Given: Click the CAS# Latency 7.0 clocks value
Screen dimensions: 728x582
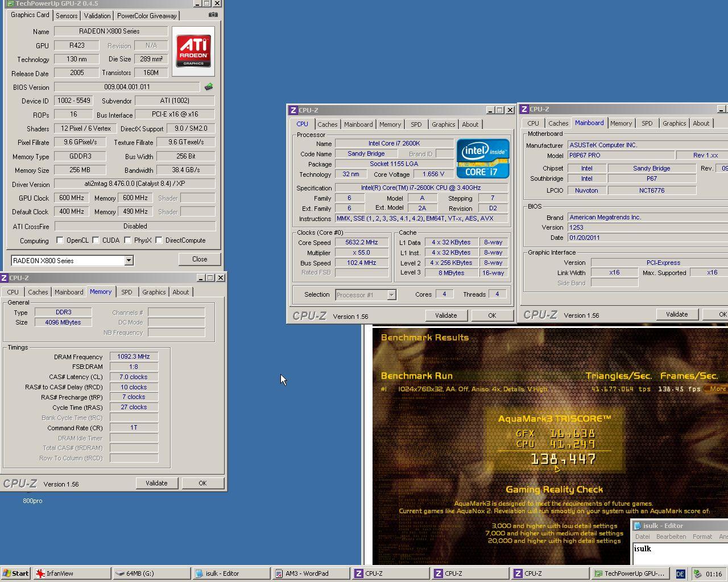Looking at the screenshot, I should (134, 377).
